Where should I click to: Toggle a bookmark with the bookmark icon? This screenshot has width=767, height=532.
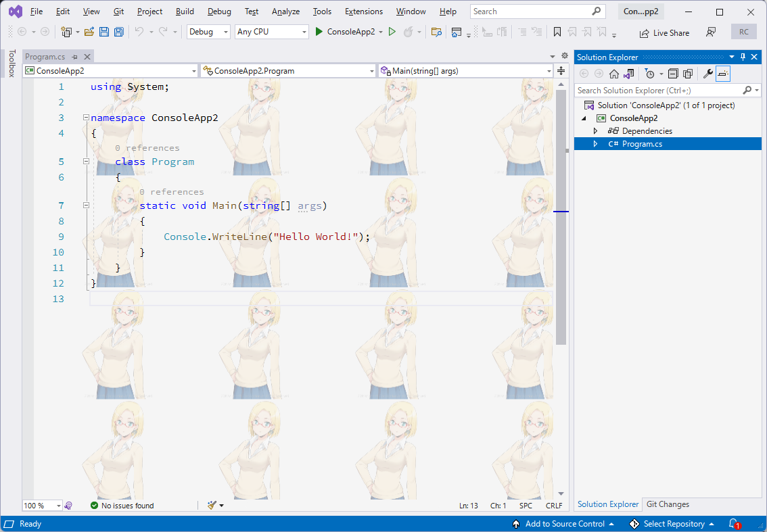[557, 32]
